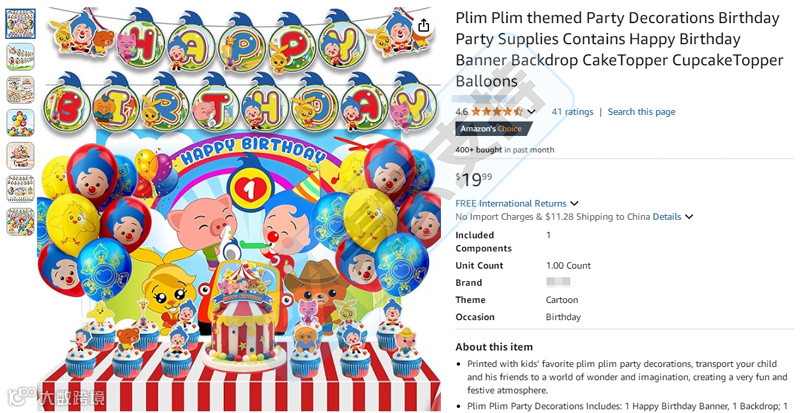Click the Details shipping link

[x=667, y=216]
